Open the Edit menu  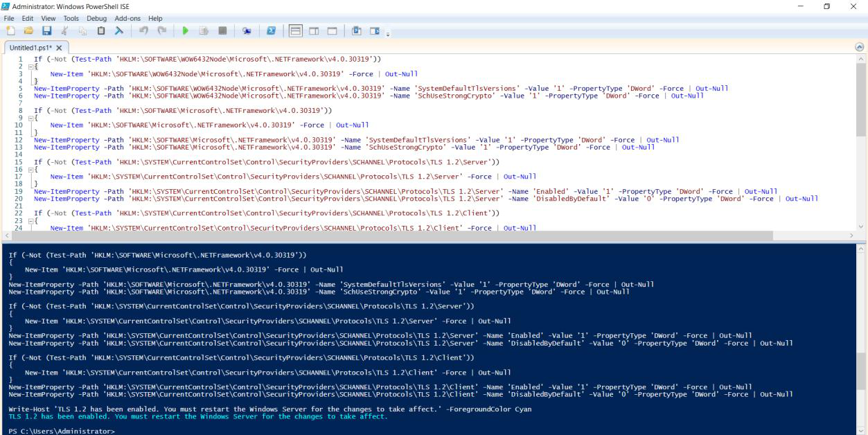click(26, 18)
